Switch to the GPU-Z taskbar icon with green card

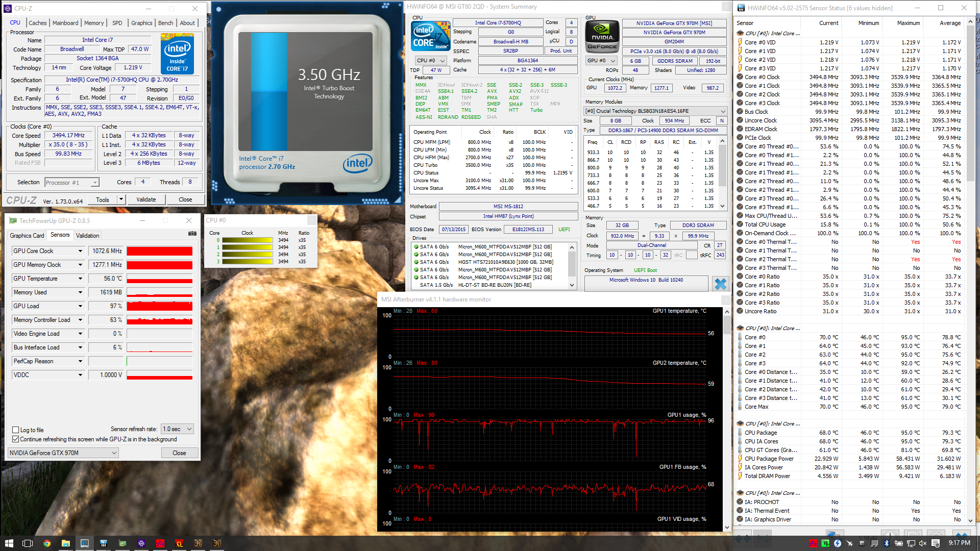[x=122, y=543]
